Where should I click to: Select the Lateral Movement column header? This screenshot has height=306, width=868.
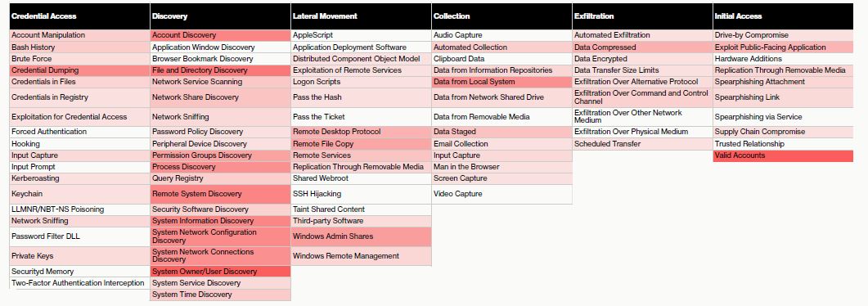[361, 16]
